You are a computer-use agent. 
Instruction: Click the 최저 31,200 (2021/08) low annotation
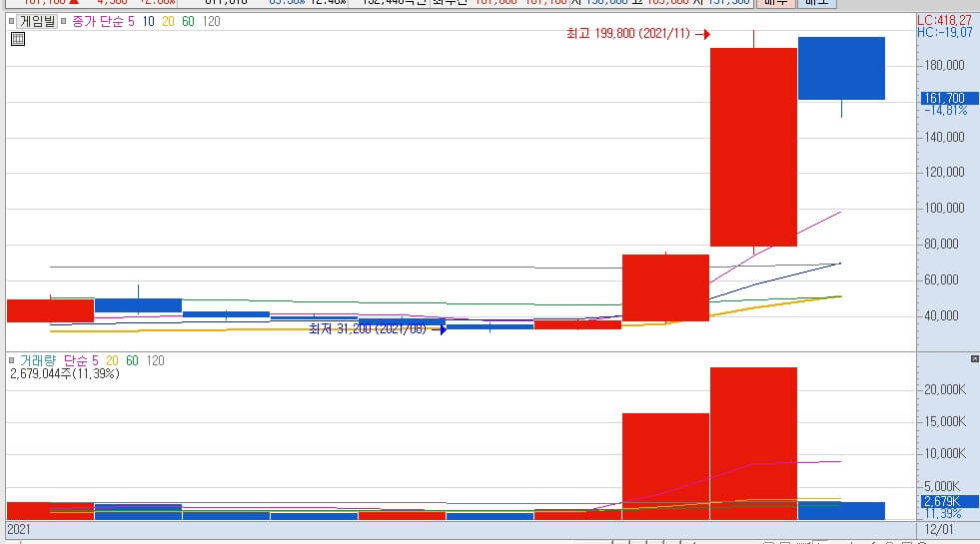tap(368, 328)
